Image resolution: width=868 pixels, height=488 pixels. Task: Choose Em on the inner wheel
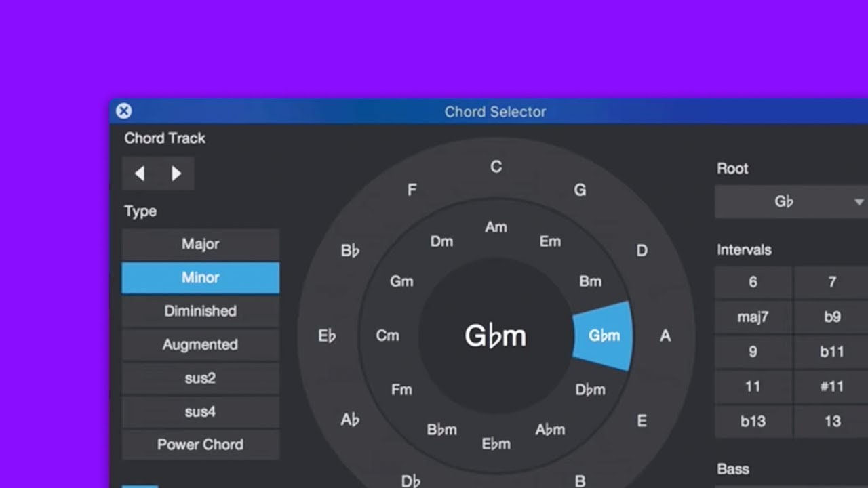pos(550,241)
